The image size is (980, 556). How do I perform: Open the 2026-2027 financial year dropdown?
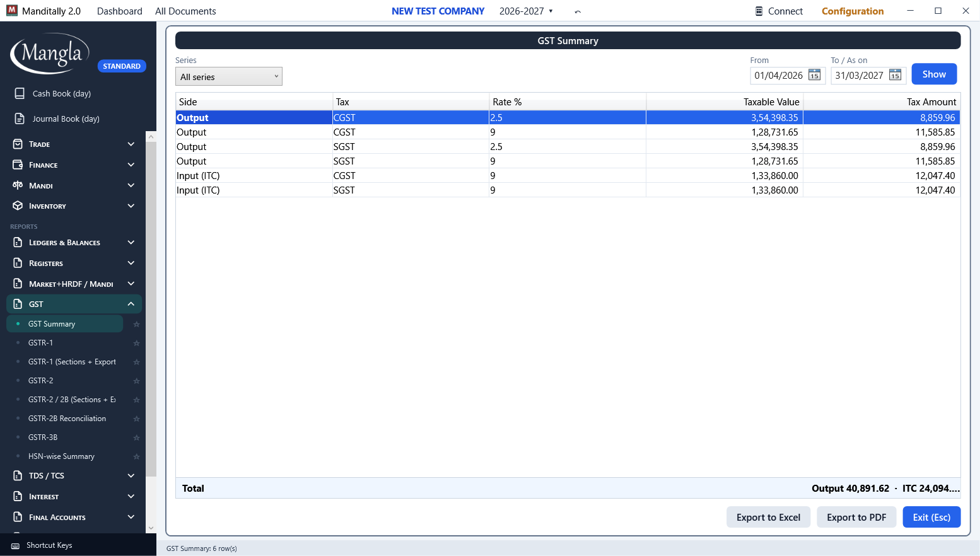click(x=526, y=11)
